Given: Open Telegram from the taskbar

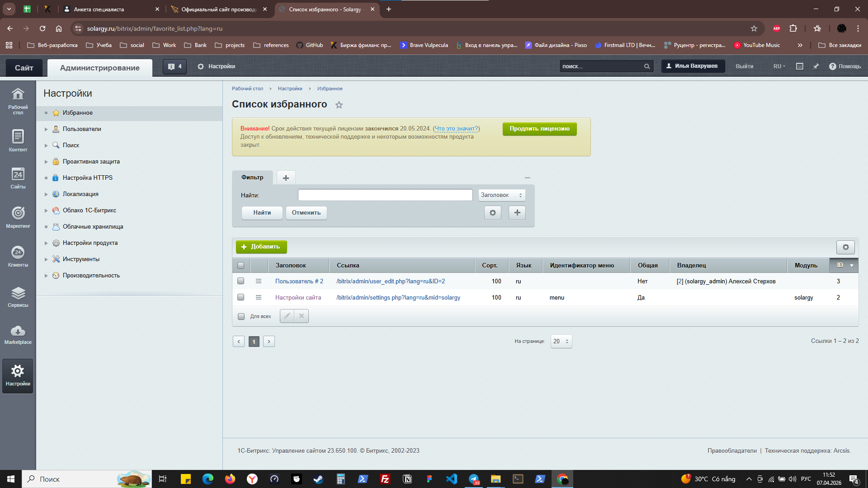Looking at the screenshot, I should coord(474,479).
